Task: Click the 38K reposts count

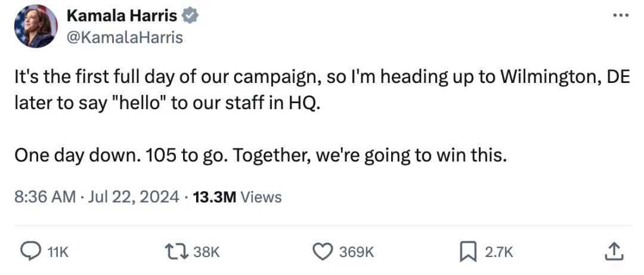Action: pyautogui.click(x=207, y=253)
